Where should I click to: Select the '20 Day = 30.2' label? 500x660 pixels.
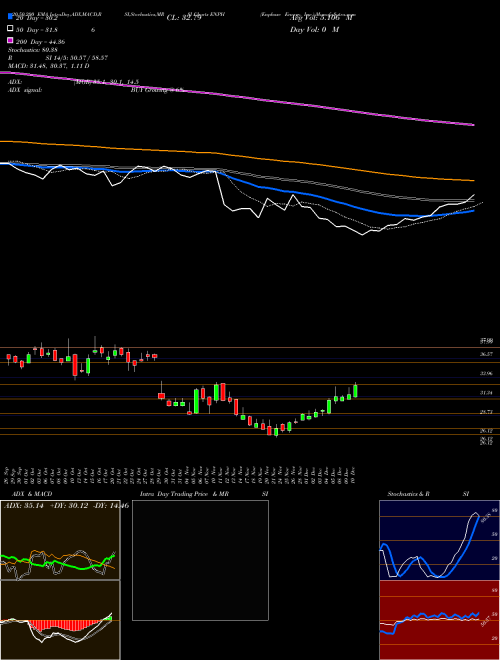[37, 18]
